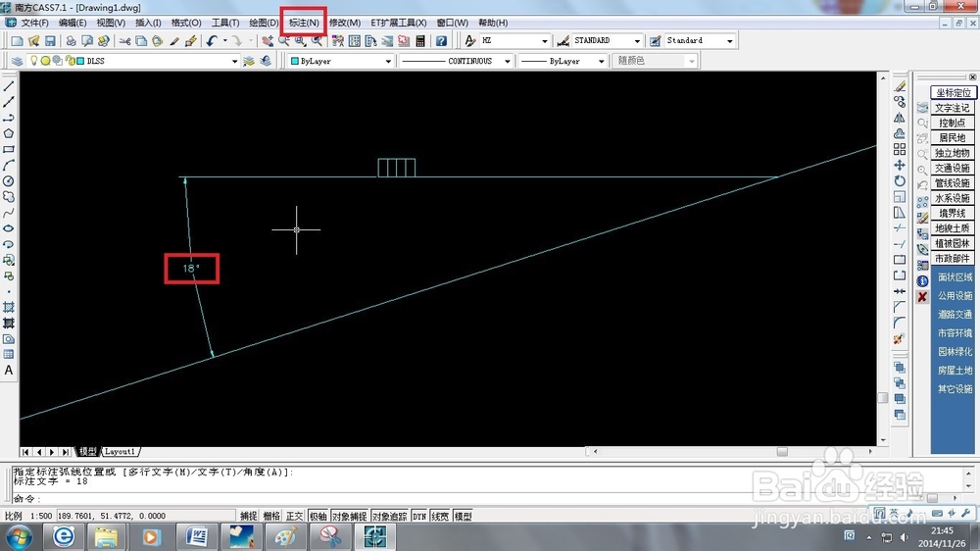Select the Ellipse draw tool
Image resolution: width=980 pixels, height=551 pixels.
pyautogui.click(x=9, y=228)
